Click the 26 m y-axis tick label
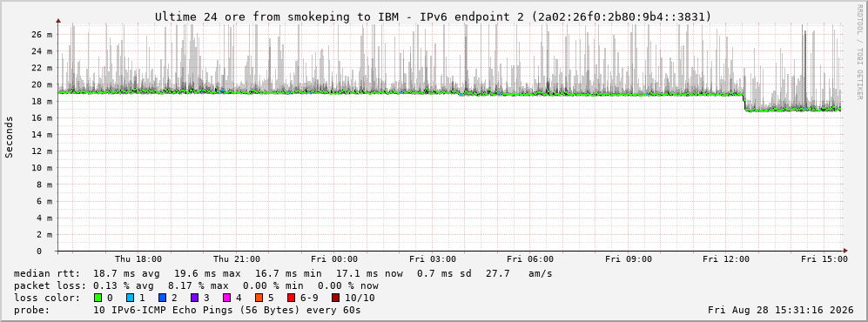Viewport: 868px width, 322px height. [x=42, y=34]
